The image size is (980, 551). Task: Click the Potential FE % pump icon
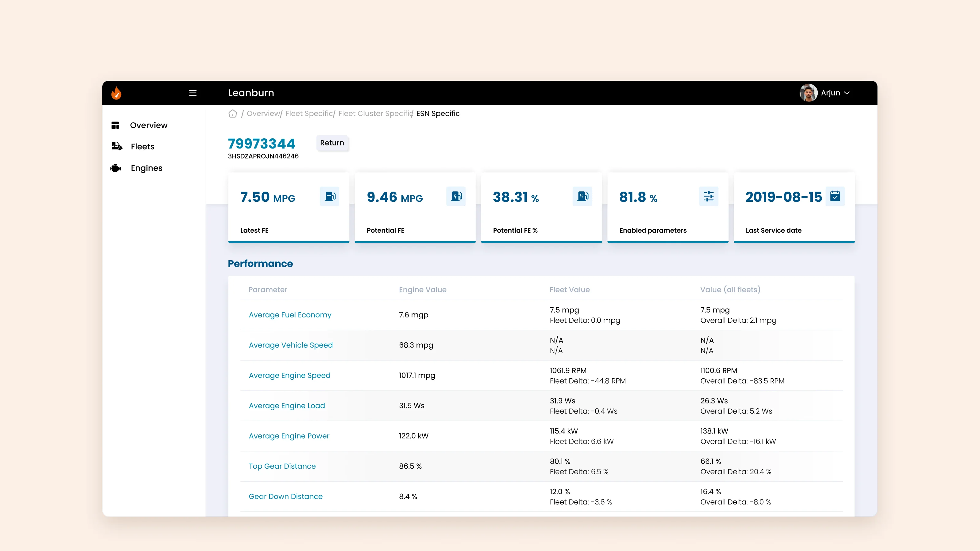582,196
